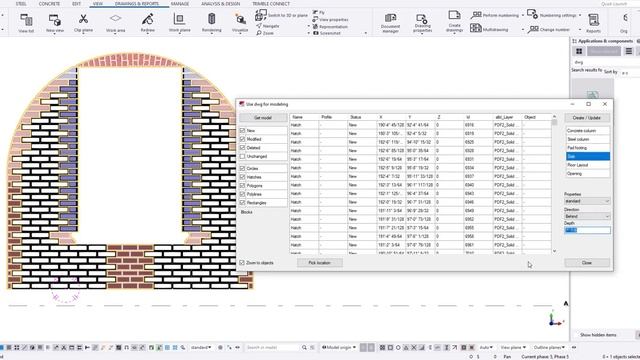Image resolution: width=640 pixels, height=360 pixels.
Task: Click the search magnifier in model search
Action: (304, 347)
